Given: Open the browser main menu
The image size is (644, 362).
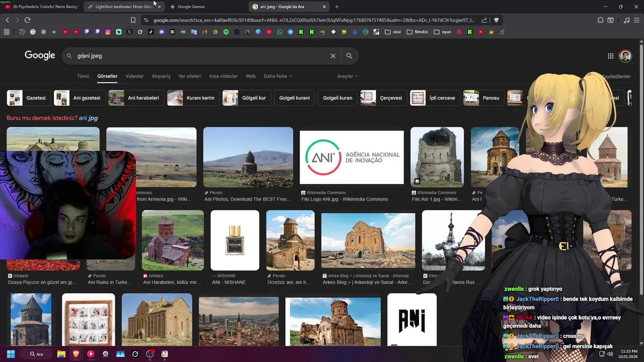Looking at the screenshot, I should (637, 20).
